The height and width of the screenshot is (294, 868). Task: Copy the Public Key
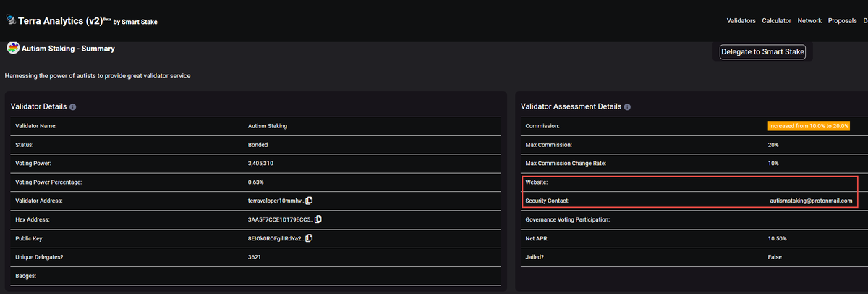[x=309, y=238]
